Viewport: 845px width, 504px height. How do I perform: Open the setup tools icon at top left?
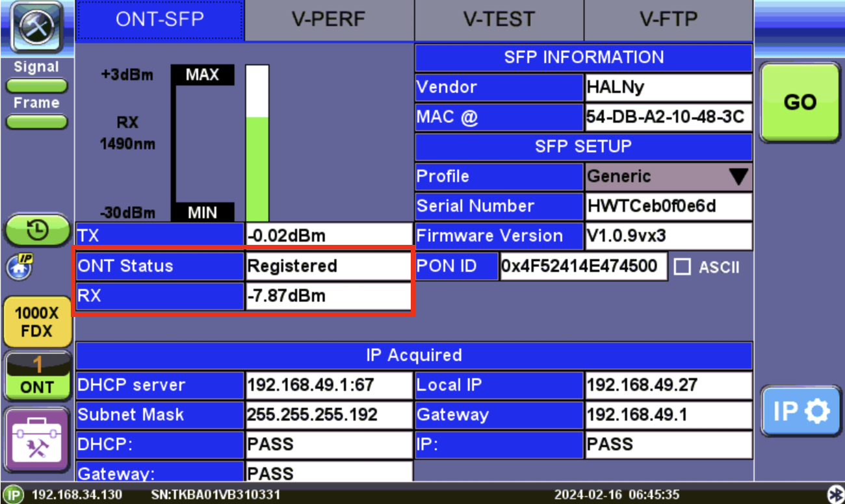(36, 27)
